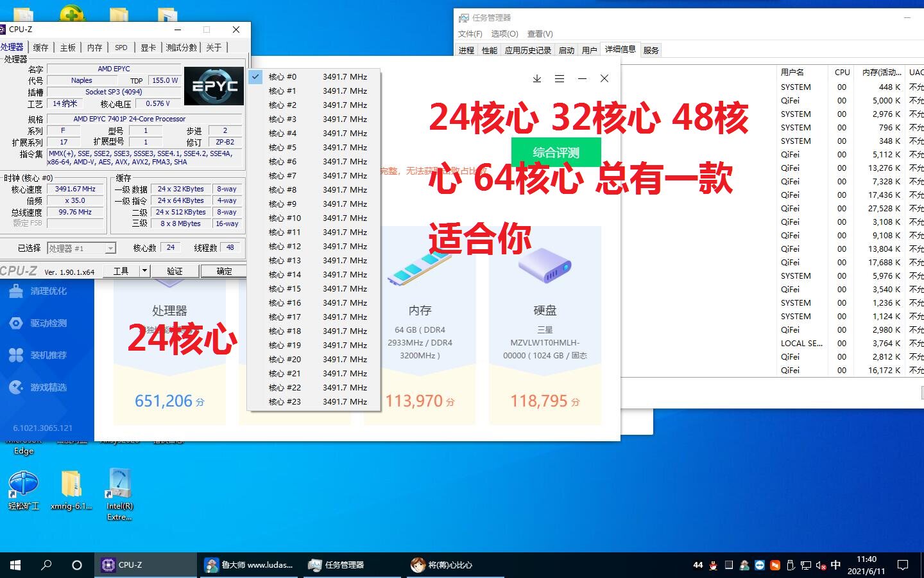Click the EPYC processor logo in CPU-Z
The width and height of the screenshot is (924, 578).
point(214,85)
